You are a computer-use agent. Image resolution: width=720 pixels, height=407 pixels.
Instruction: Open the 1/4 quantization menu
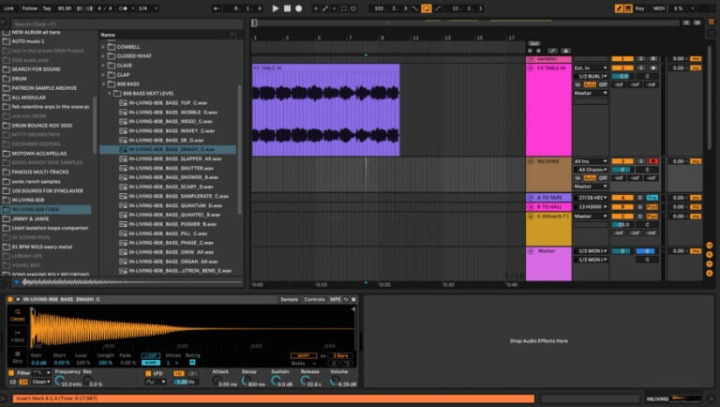(148, 8)
